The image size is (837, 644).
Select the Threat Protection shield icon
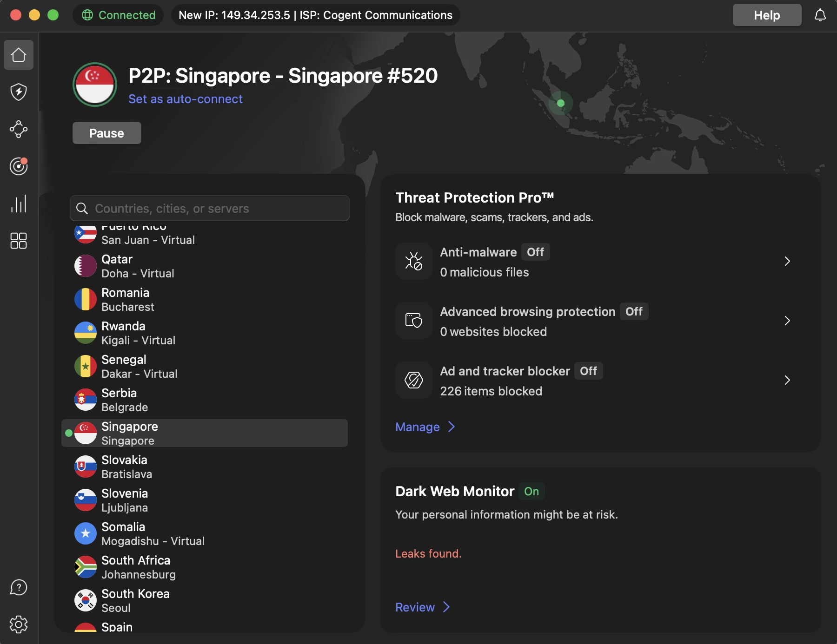click(x=19, y=92)
